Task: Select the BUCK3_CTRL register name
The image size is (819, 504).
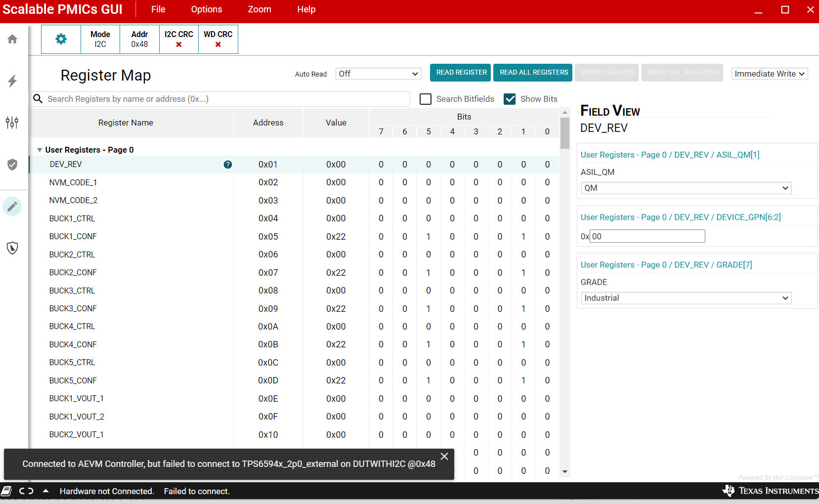Action: pos(72,291)
